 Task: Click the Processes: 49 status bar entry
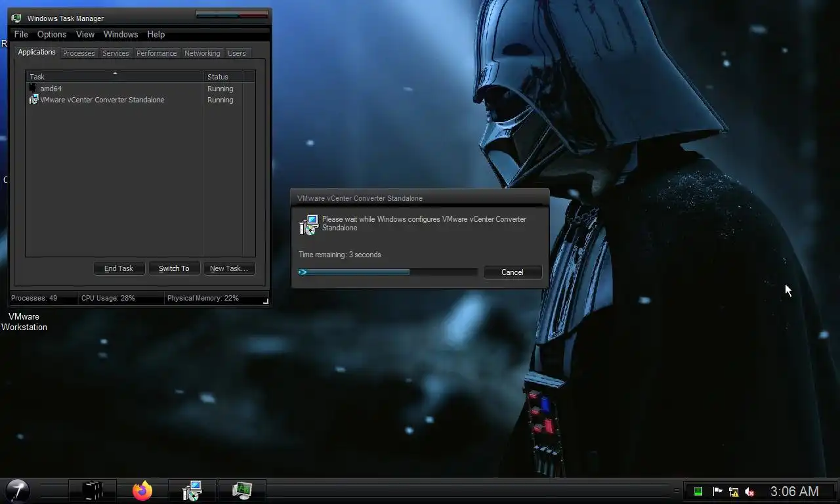34,298
